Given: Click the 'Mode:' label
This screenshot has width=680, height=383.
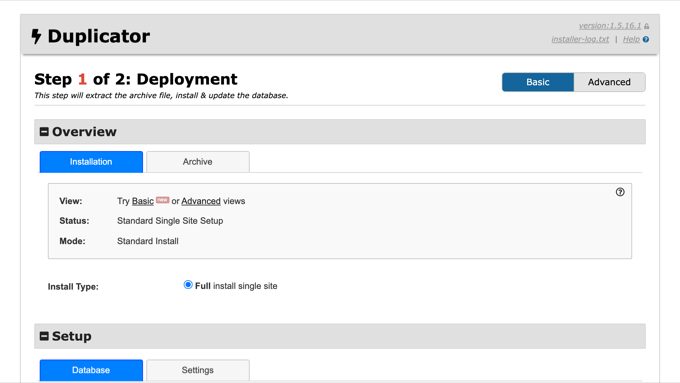Looking at the screenshot, I should tap(72, 241).
